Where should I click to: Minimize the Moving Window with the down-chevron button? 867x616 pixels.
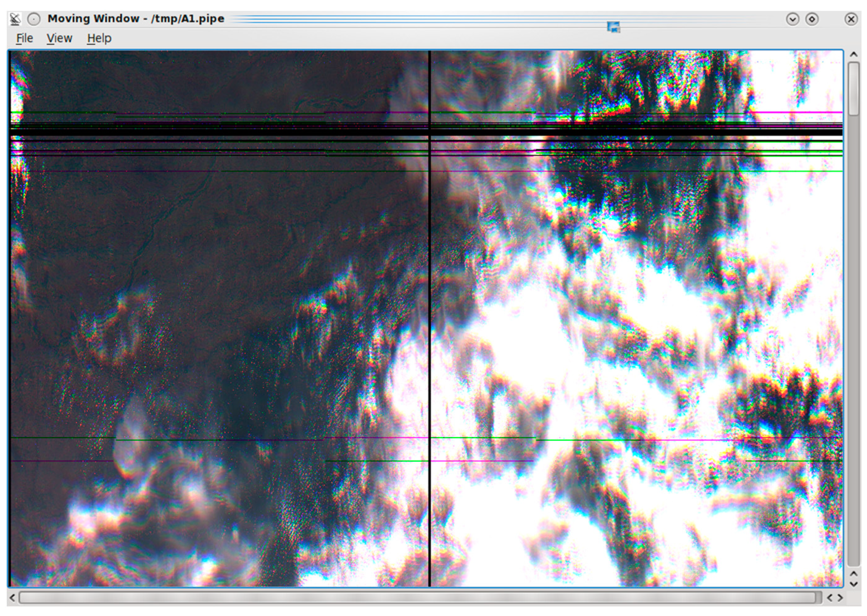pos(792,19)
